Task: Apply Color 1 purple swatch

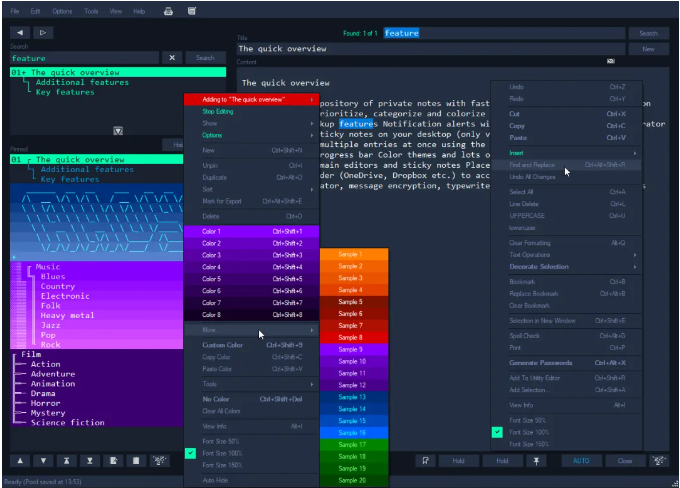Action: (x=252, y=231)
